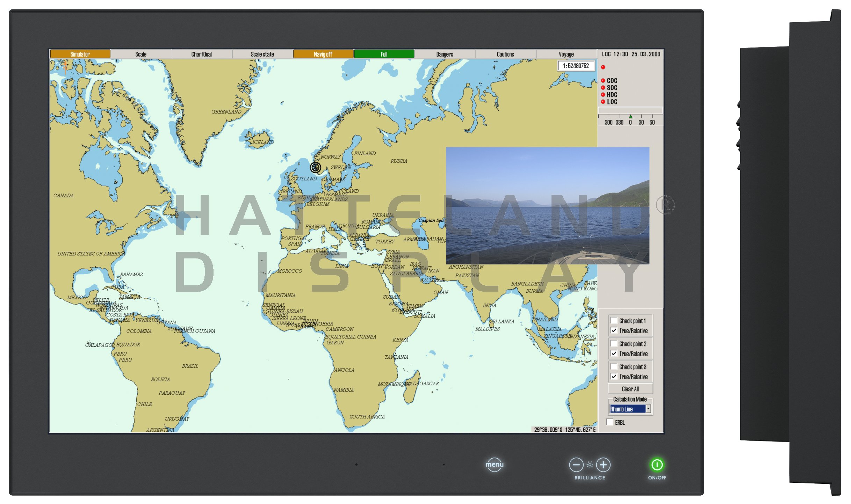
Task: Click the red LOG status indicator
Action: pyautogui.click(x=603, y=102)
